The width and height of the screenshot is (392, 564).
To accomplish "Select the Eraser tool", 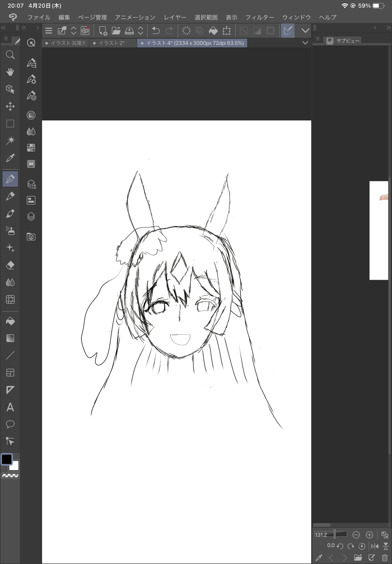I will 10,265.
